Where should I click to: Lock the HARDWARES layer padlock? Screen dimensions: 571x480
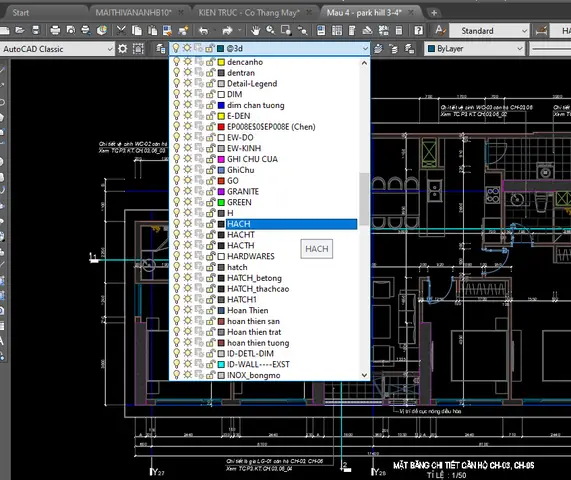coord(210,256)
